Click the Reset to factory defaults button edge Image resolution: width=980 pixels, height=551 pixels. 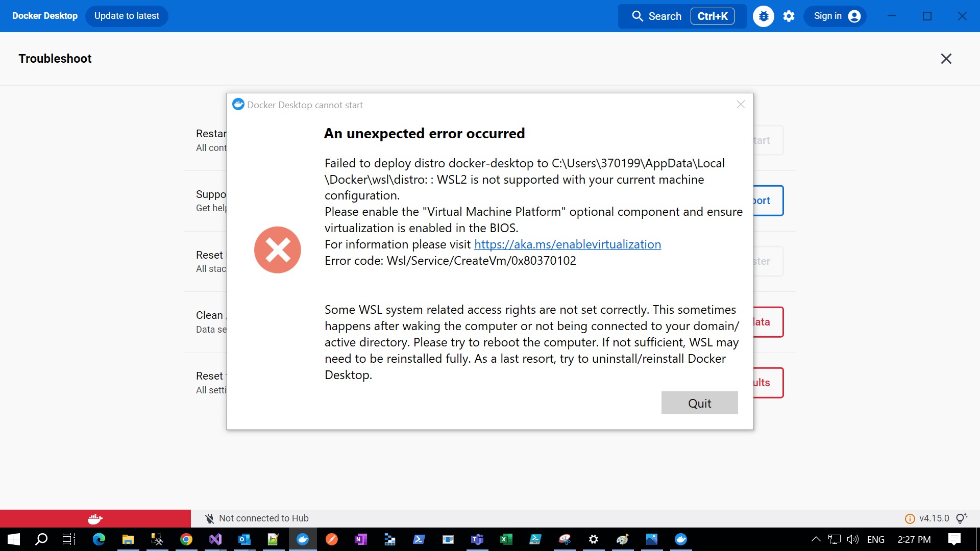[768, 383]
